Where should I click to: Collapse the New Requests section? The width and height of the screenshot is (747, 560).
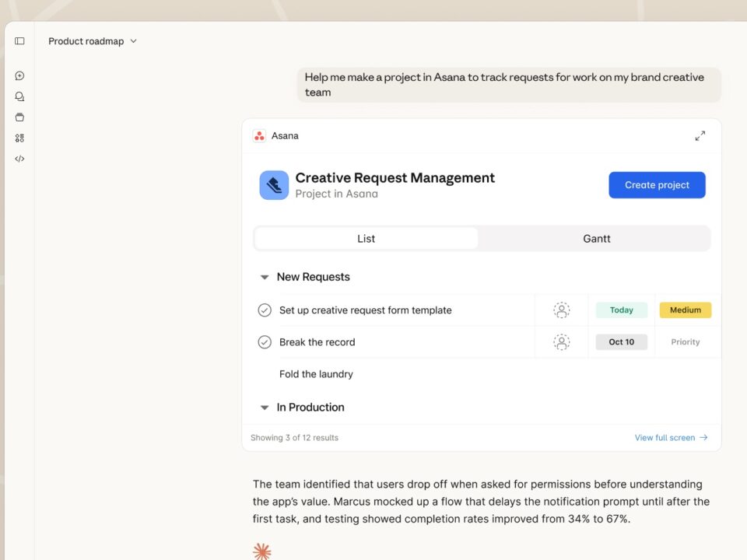point(265,277)
